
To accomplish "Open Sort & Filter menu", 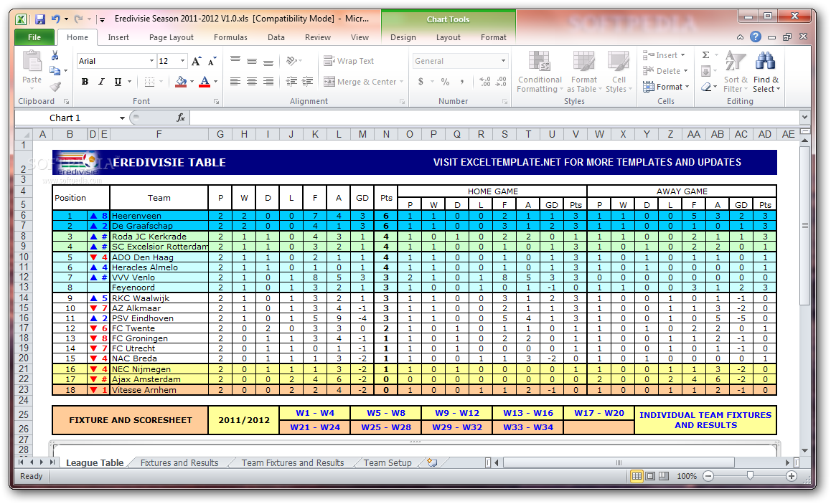I will click(736, 72).
